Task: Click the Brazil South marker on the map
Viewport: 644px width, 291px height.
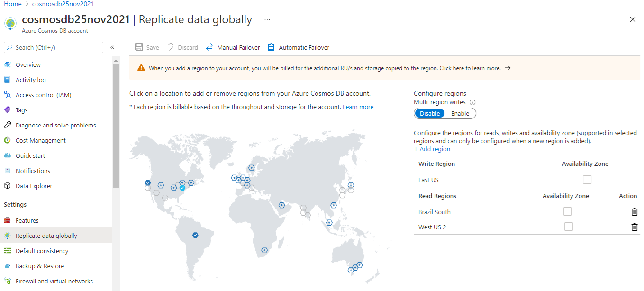Action: tap(195, 235)
